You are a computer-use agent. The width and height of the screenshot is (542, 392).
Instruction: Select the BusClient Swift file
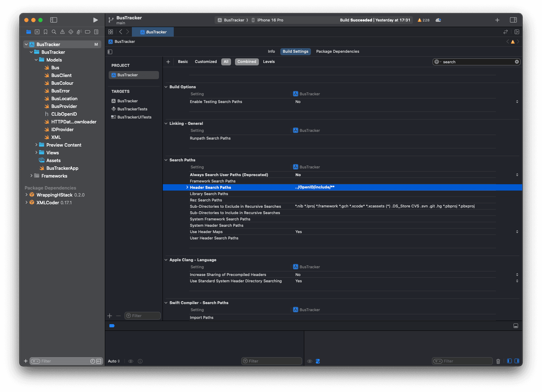[61, 75]
